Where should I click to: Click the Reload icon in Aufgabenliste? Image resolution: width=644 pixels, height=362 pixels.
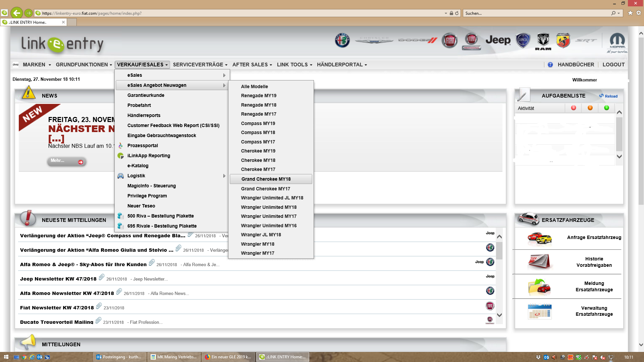pyautogui.click(x=601, y=96)
